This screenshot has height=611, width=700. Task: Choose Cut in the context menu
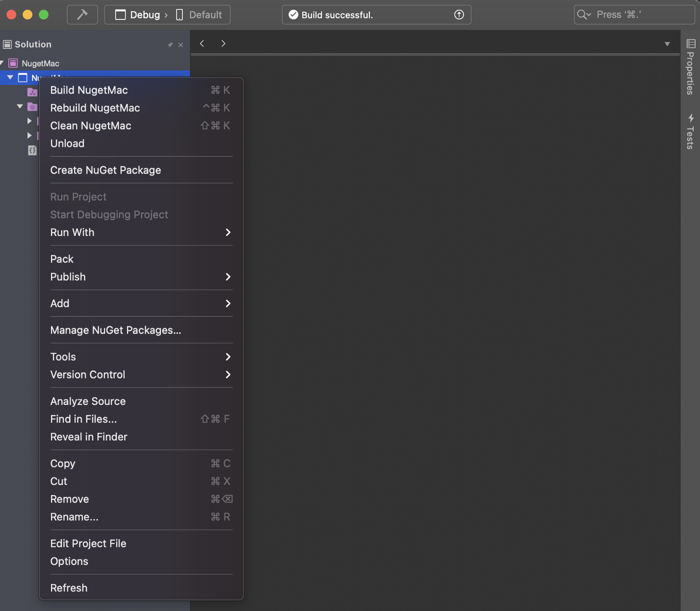(x=141, y=481)
